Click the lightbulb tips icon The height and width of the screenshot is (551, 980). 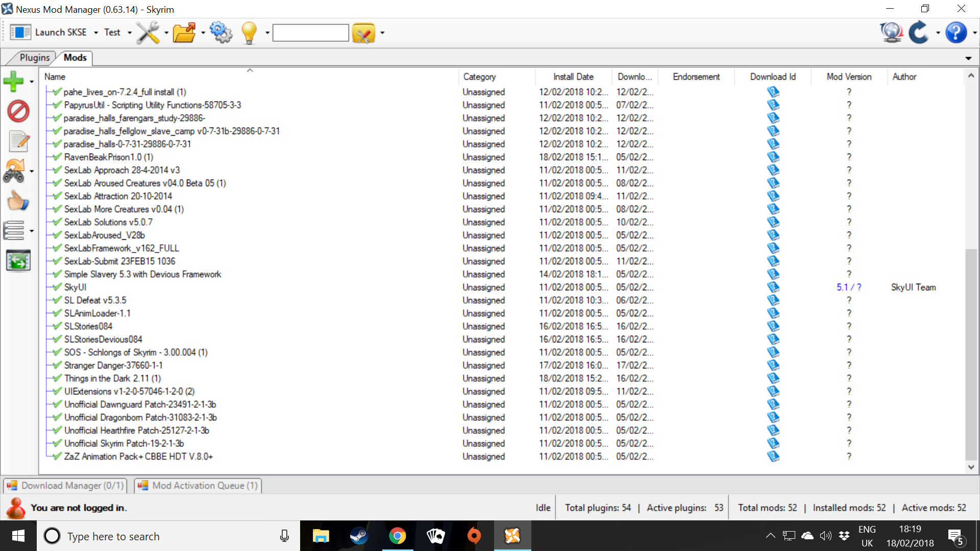coord(249,33)
